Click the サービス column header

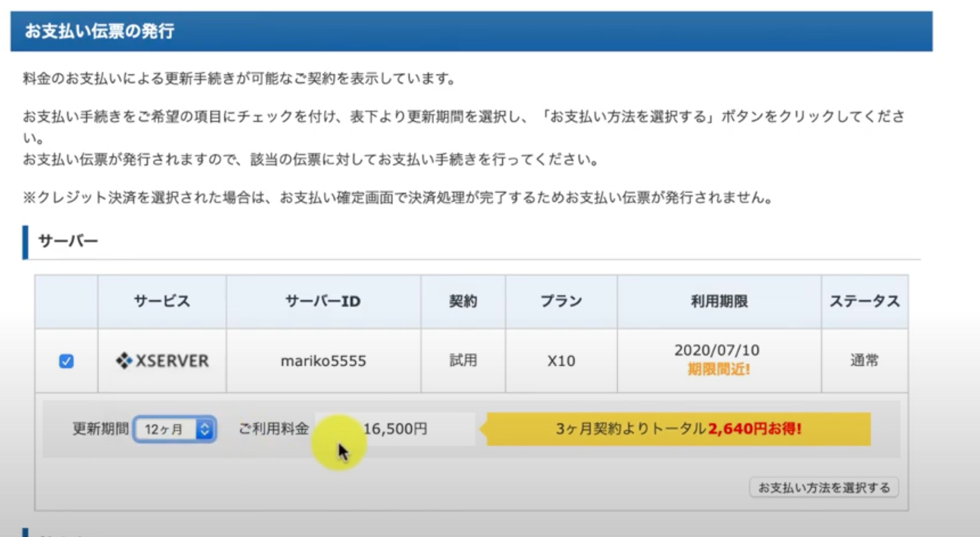pyautogui.click(x=161, y=301)
